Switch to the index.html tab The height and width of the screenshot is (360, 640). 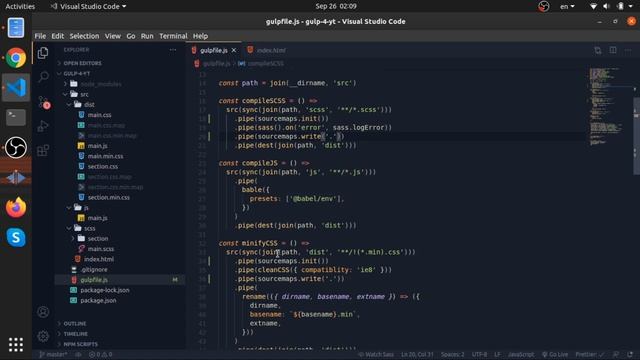click(x=267, y=50)
